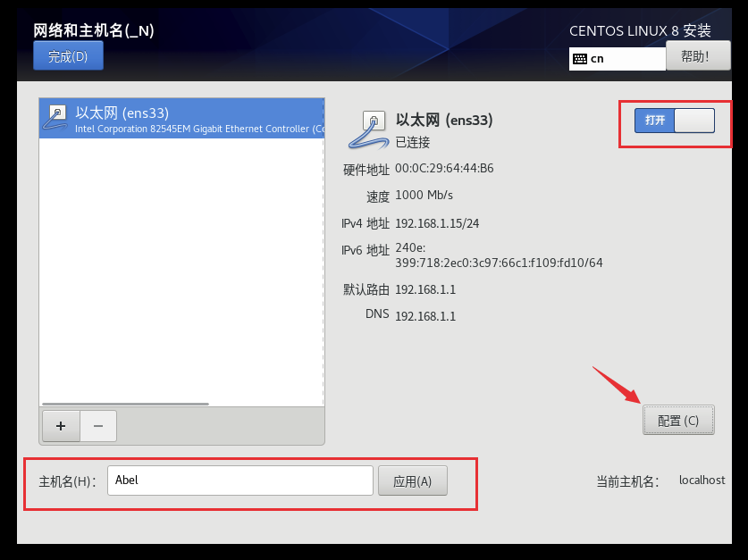Open the cn keyboard layout selector
This screenshot has width=748, height=560.
618,59
